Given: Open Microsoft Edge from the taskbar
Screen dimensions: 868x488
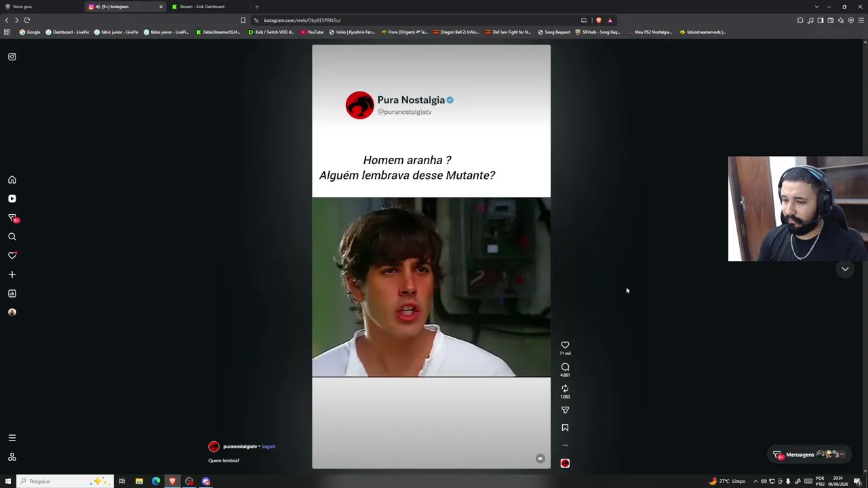Looking at the screenshot, I should [156, 481].
